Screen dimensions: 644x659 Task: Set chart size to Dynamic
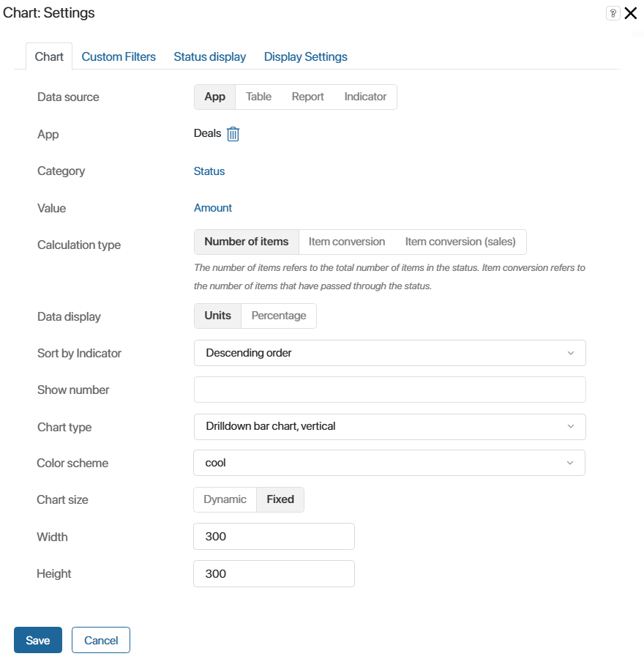tap(225, 499)
